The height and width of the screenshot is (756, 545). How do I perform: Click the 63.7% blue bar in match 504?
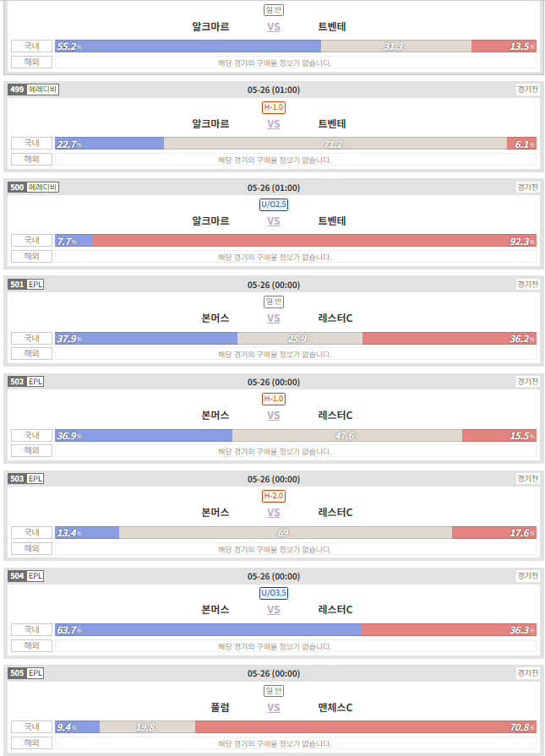click(x=209, y=629)
